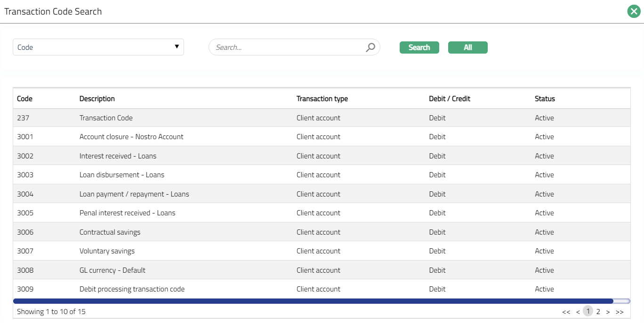
Task: Select the Loan disbursement - Loans row
Action: click(122, 175)
